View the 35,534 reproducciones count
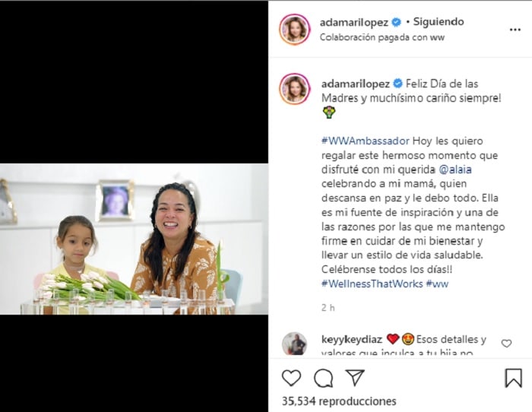Image resolution: width=532 pixels, height=412 pixels. [339, 401]
